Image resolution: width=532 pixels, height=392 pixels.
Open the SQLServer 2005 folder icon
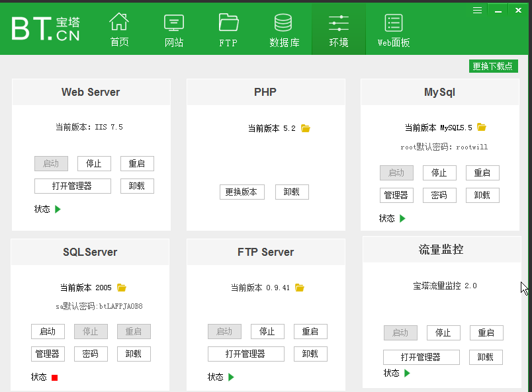tap(122, 288)
